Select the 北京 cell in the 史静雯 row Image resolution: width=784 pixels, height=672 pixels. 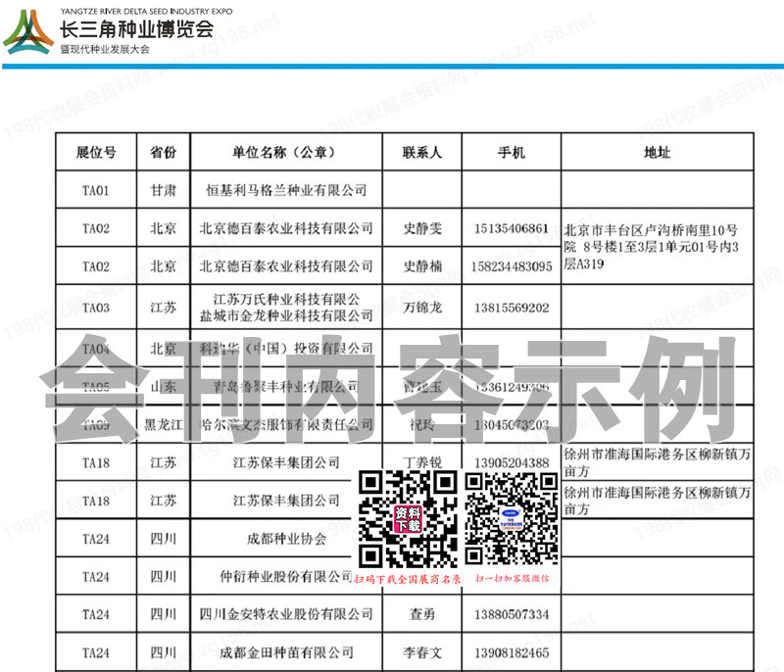click(163, 228)
